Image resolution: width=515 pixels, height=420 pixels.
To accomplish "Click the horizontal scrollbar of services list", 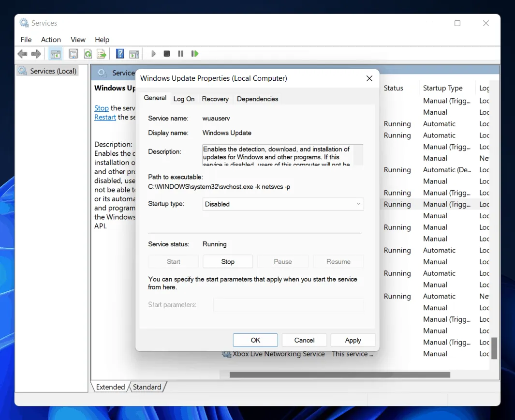I will point(339,375).
